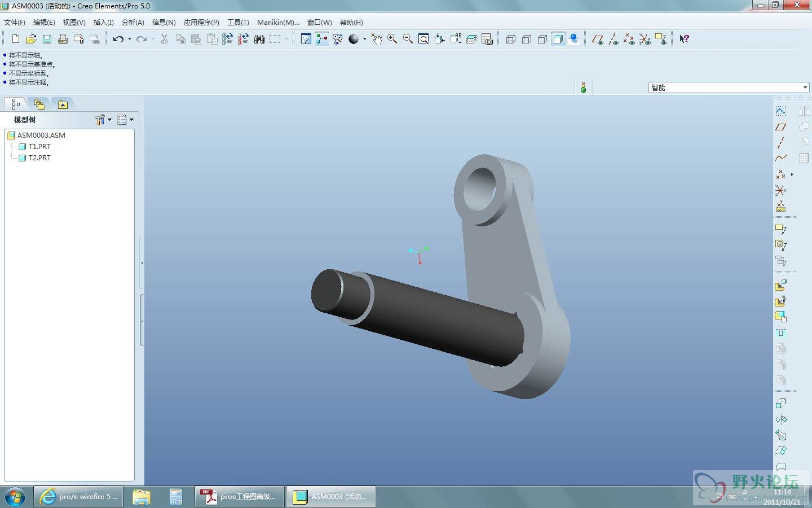Open the Find tool with the binoculars icon
The width and height of the screenshot is (812, 508).
tap(259, 39)
